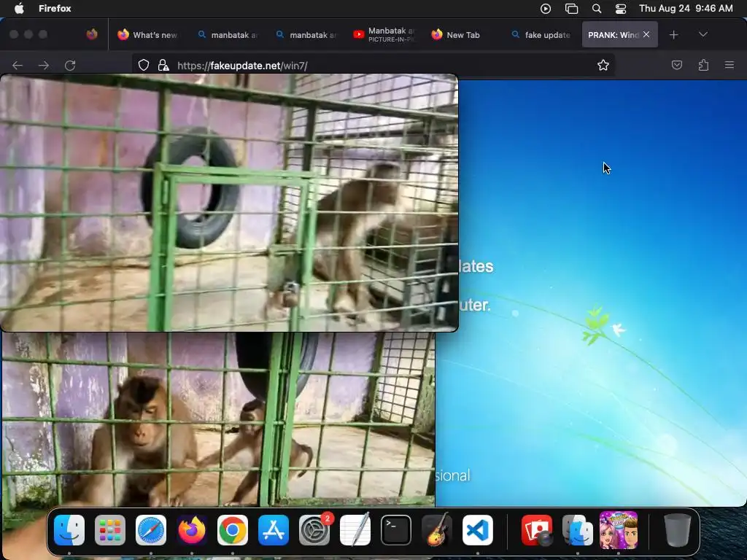Open Save to Pocket

676,65
